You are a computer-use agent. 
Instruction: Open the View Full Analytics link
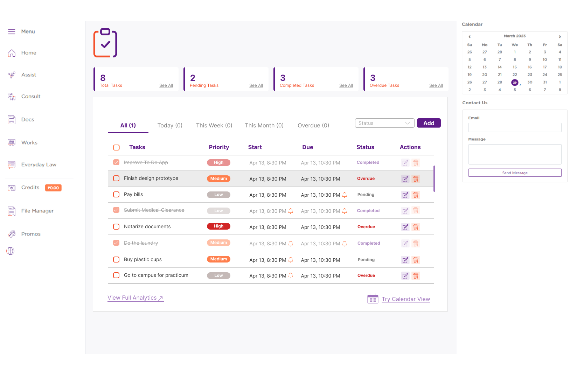(135, 298)
